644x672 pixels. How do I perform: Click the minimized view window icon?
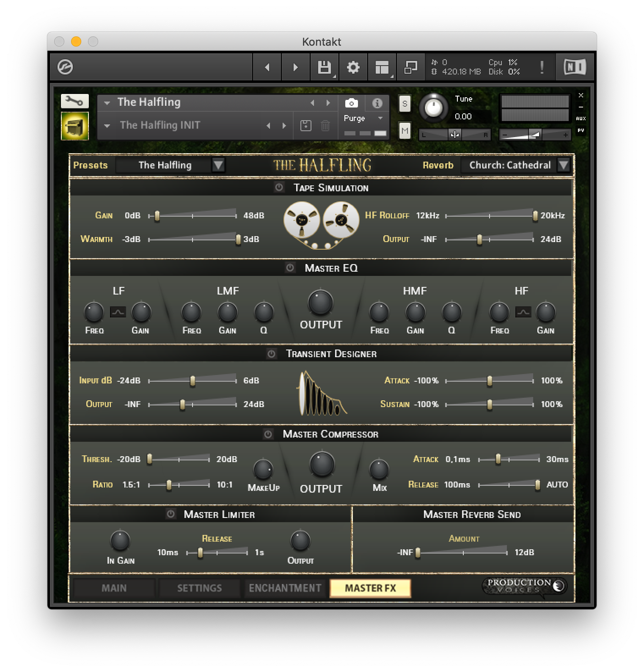(x=410, y=67)
